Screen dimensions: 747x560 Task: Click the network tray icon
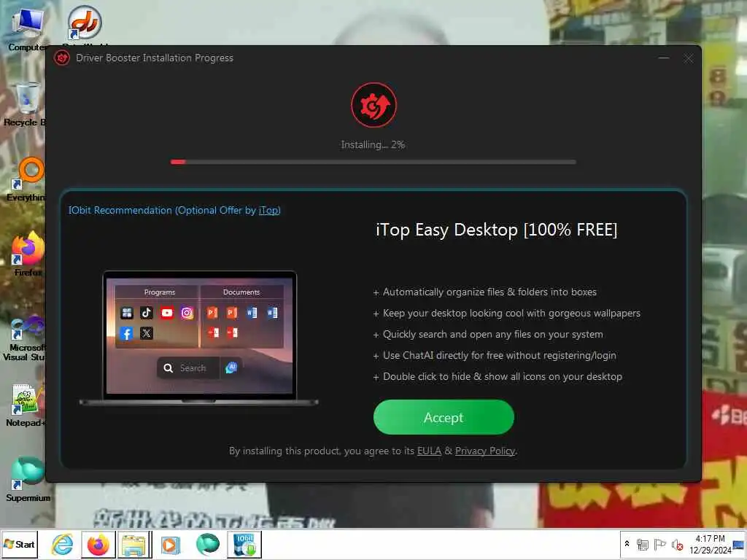coord(642,544)
